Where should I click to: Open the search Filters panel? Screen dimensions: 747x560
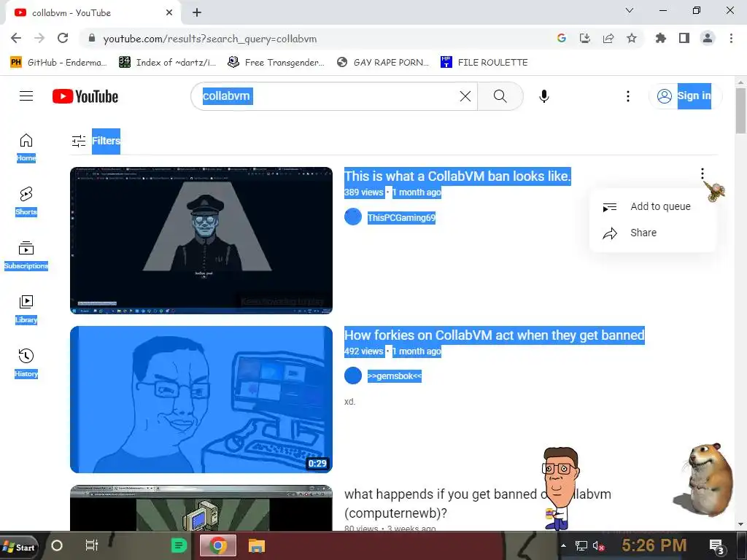pyautogui.click(x=96, y=141)
